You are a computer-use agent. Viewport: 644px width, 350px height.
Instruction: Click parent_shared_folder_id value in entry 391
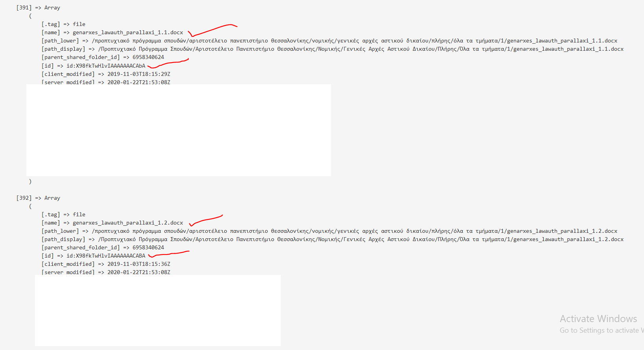click(148, 57)
